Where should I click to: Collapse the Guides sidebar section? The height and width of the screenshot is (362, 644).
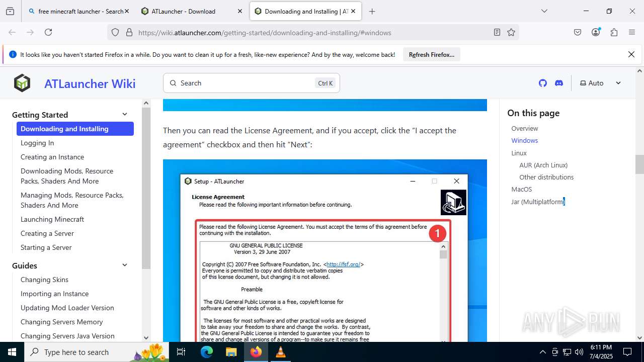(125, 265)
